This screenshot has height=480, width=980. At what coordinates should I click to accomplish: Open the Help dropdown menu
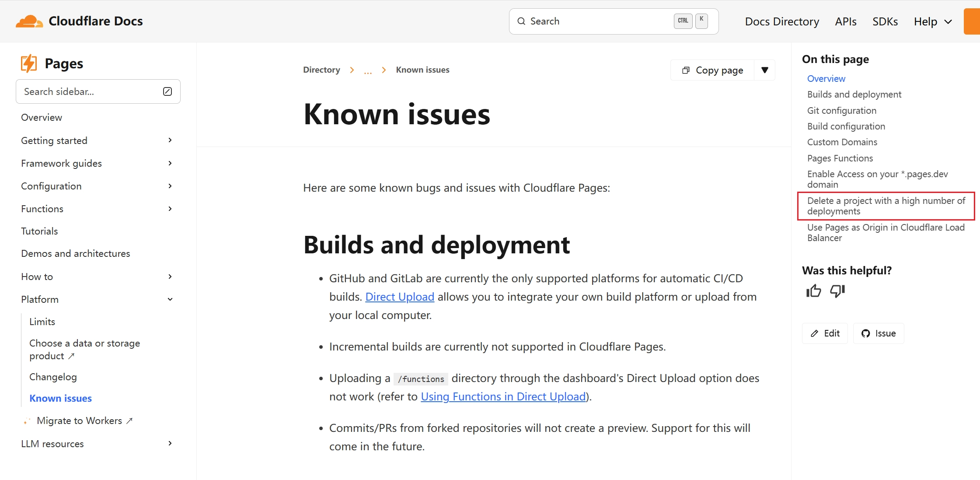(933, 21)
